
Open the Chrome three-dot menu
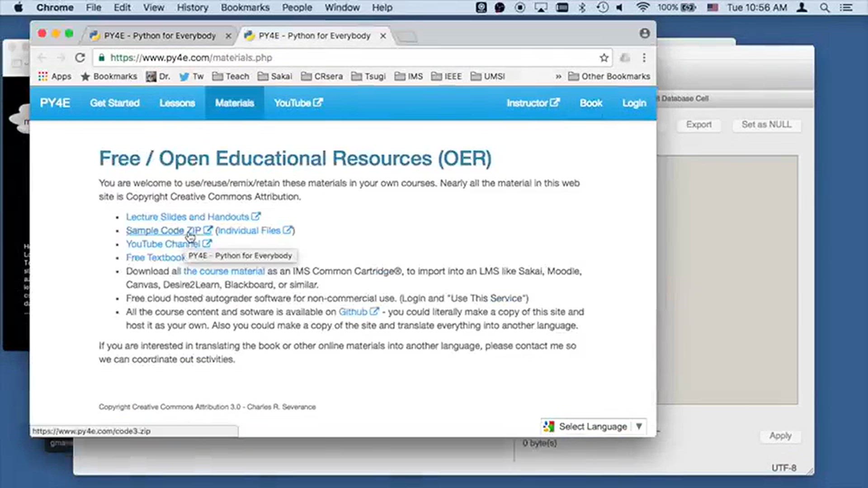[644, 57]
